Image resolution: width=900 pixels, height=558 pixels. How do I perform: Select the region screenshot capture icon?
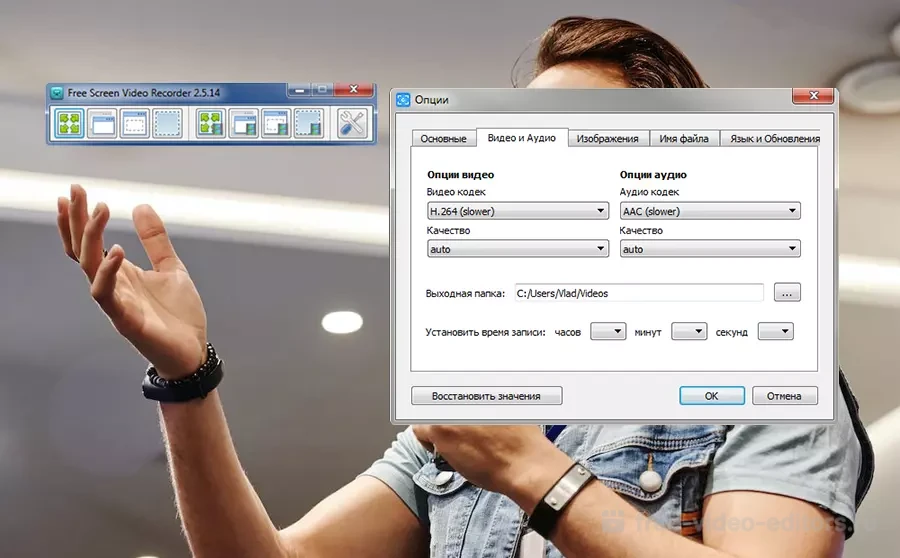point(168,123)
